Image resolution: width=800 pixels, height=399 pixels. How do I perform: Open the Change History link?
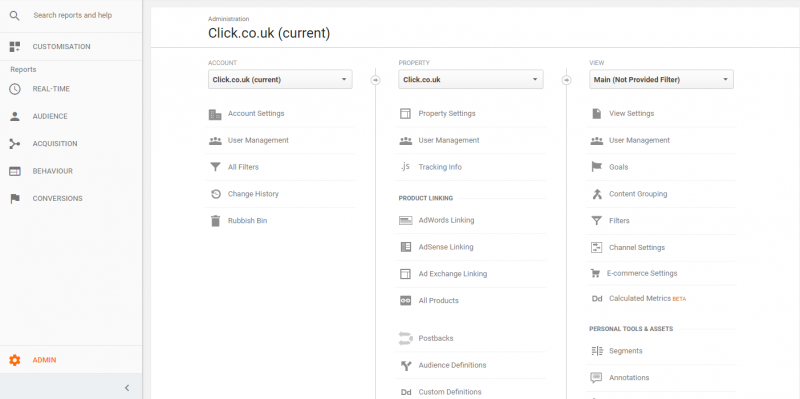point(253,194)
